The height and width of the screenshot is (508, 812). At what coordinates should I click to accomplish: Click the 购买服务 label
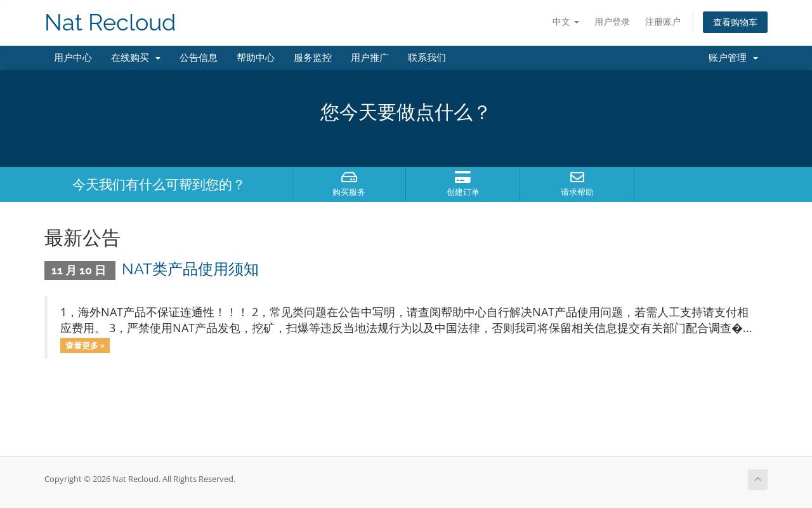(x=349, y=192)
